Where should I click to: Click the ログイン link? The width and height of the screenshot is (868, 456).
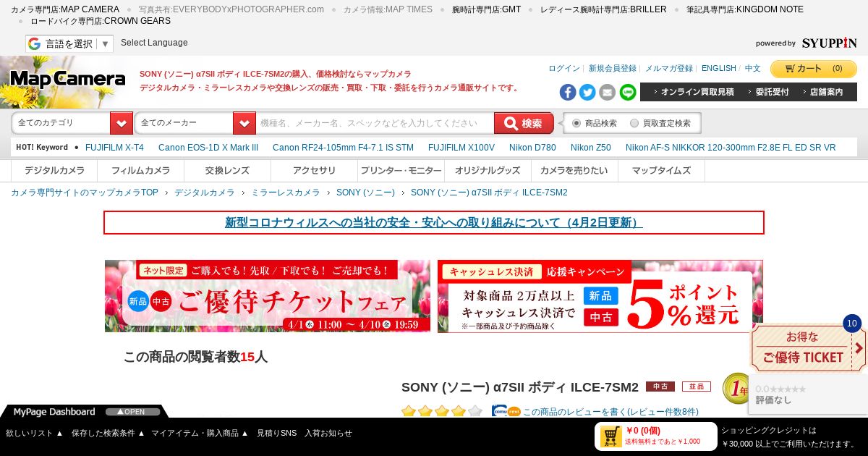click(x=564, y=68)
